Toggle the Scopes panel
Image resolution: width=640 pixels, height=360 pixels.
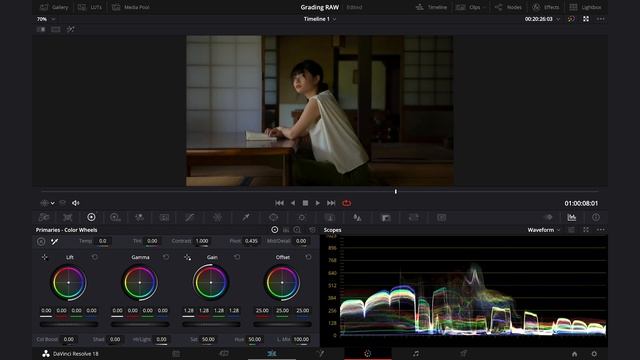click(572, 218)
